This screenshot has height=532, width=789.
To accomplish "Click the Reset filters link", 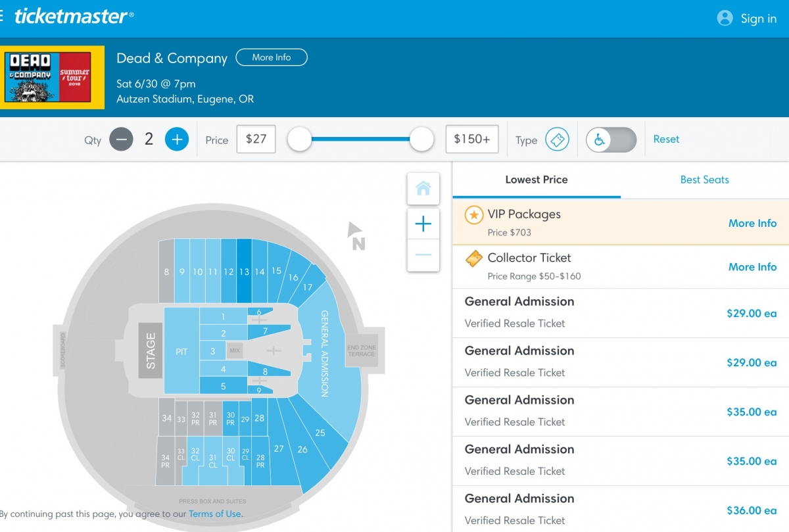I will click(x=666, y=139).
